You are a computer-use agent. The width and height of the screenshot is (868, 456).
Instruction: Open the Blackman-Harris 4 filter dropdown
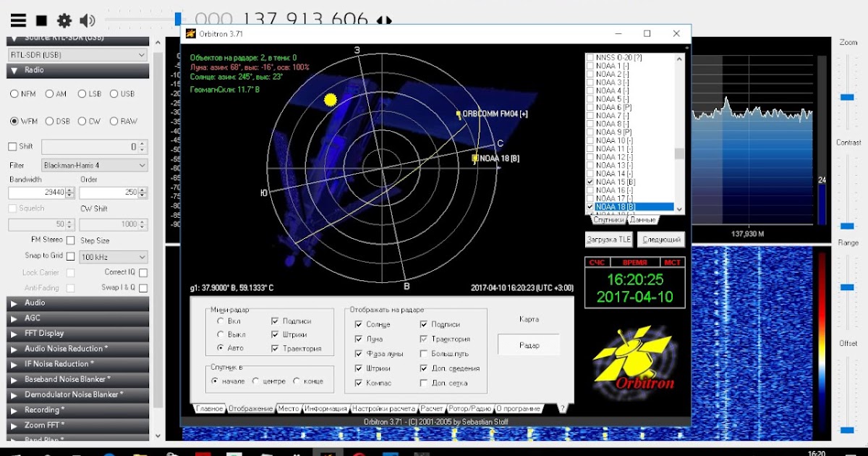pyautogui.click(x=94, y=165)
